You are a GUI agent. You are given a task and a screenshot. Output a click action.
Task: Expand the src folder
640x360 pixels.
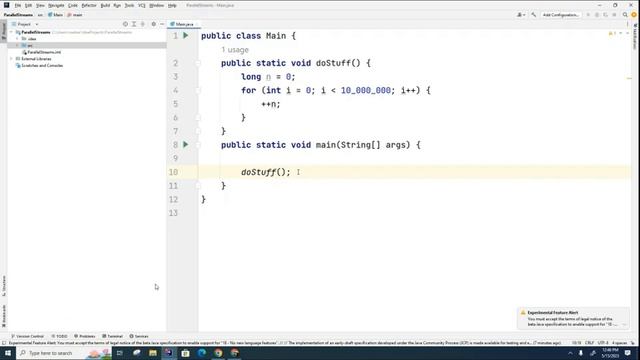coord(18,45)
